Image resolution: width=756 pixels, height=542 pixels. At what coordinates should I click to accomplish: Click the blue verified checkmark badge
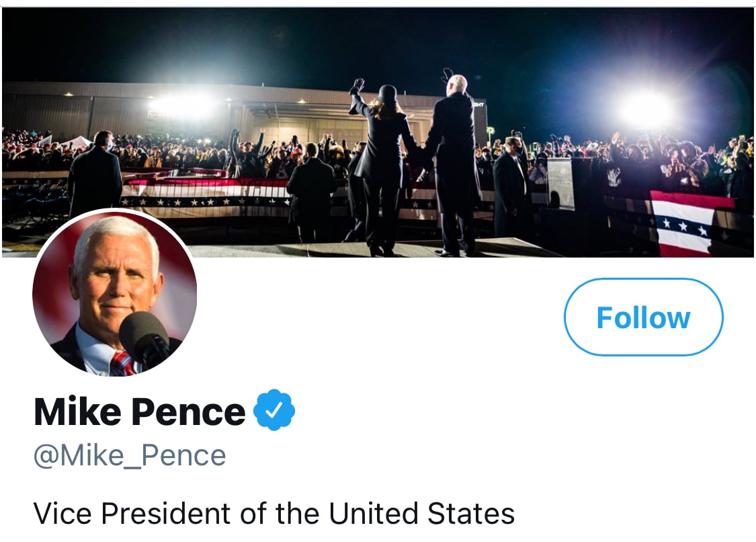274,410
